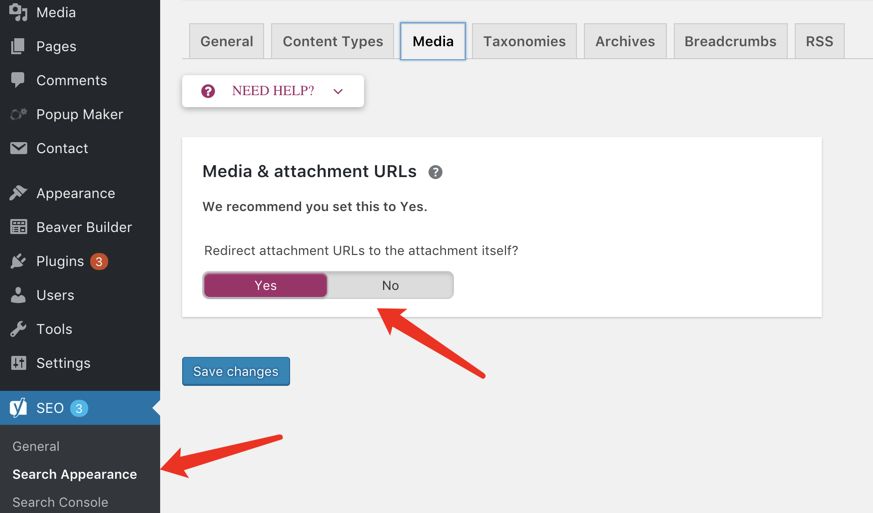Screen dimensions: 873x513
Task: Set attachment URL redirect to No
Action: click(390, 285)
